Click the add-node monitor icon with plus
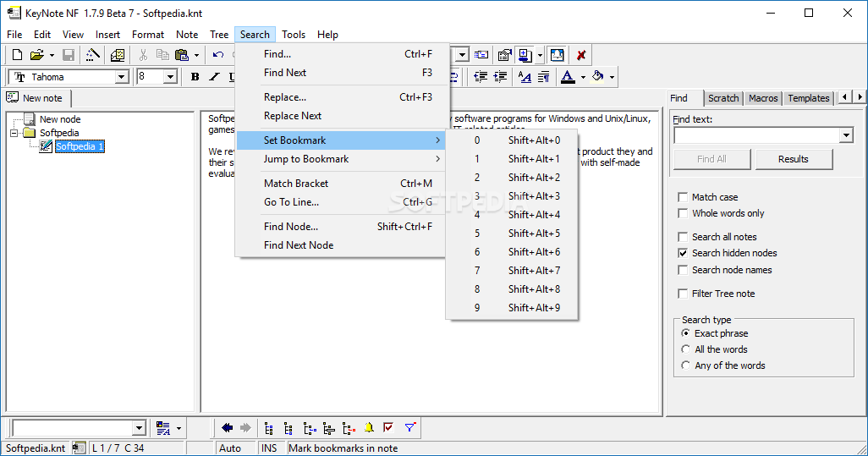868x456 pixels. [x=525, y=55]
